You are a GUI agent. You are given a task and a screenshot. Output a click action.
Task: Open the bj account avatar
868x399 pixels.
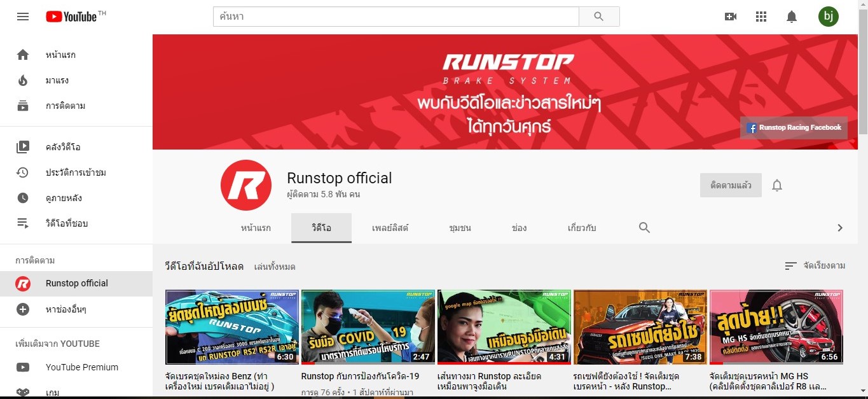click(x=829, y=17)
